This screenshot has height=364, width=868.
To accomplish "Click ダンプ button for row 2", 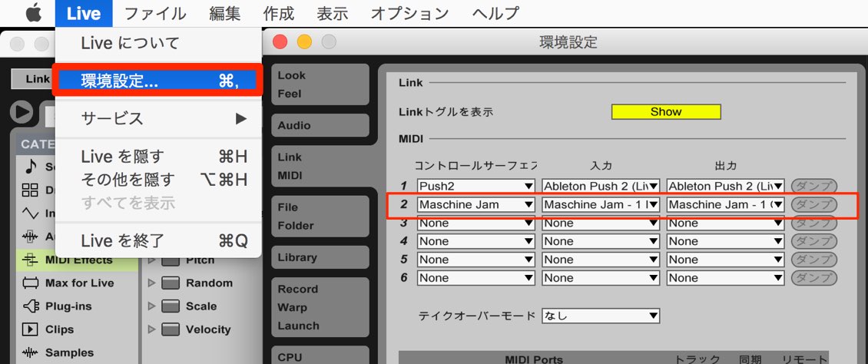I will point(814,205).
